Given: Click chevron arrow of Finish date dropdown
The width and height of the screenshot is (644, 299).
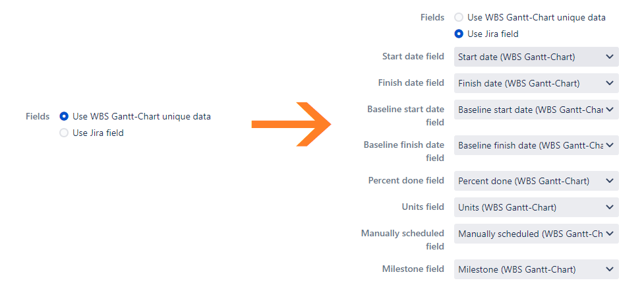Looking at the screenshot, I should [x=609, y=83].
